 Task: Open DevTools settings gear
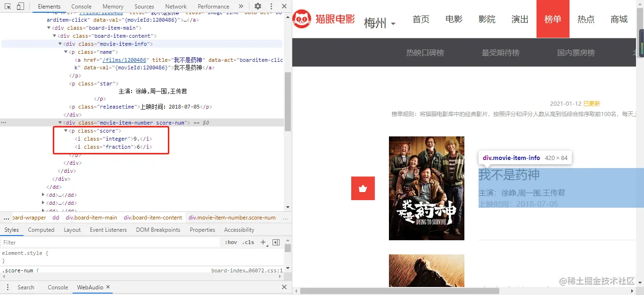(258, 6)
